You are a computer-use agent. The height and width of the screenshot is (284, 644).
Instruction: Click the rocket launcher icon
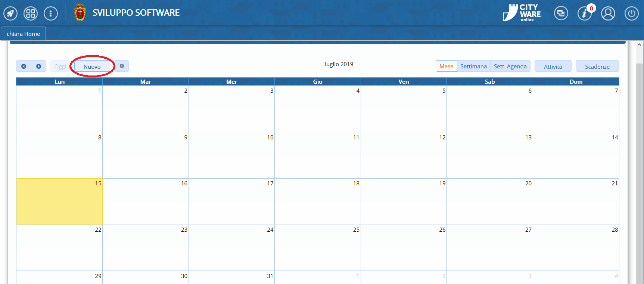pos(10,13)
